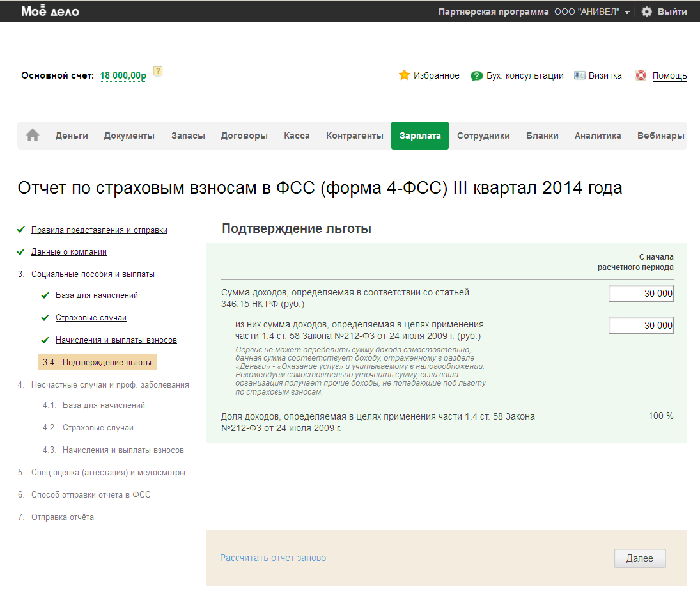Click the Визитка business card icon
Screen dimensions: 700x589
[x=580, y=75]
